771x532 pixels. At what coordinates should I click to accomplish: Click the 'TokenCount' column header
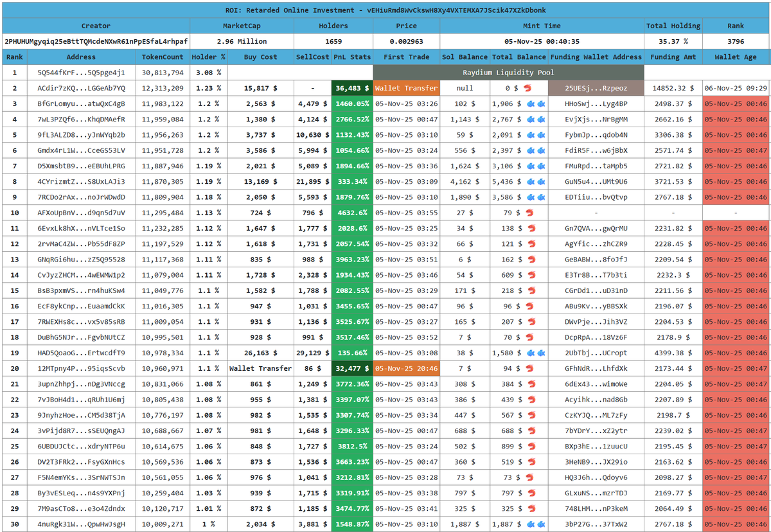tap(163, 57)
